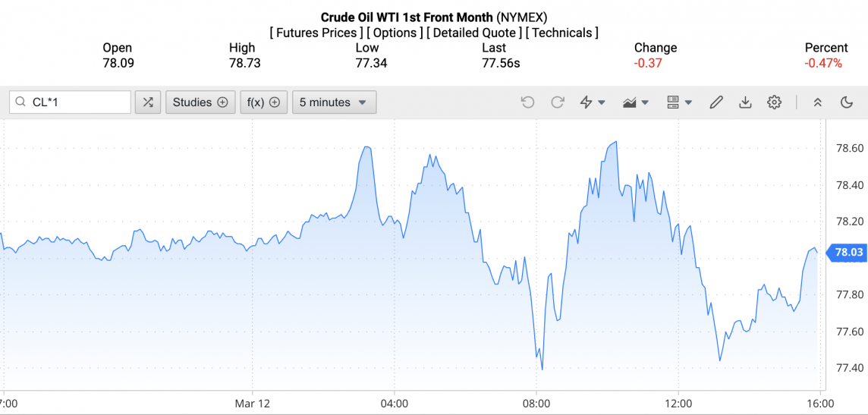Image resolution: width=868 pixels, height=415 pixels.
Task: Redo the chart action
Action: (558, 102)
